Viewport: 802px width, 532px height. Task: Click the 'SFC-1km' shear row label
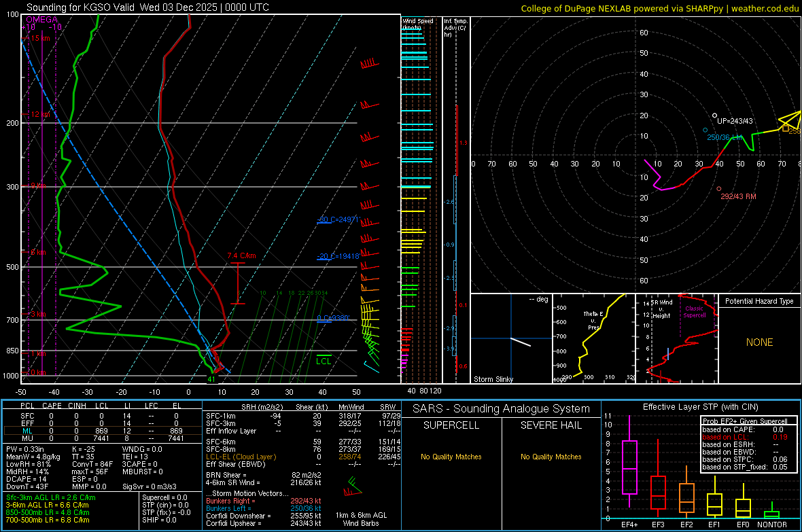pyautogui.click(x=221, y=416)
